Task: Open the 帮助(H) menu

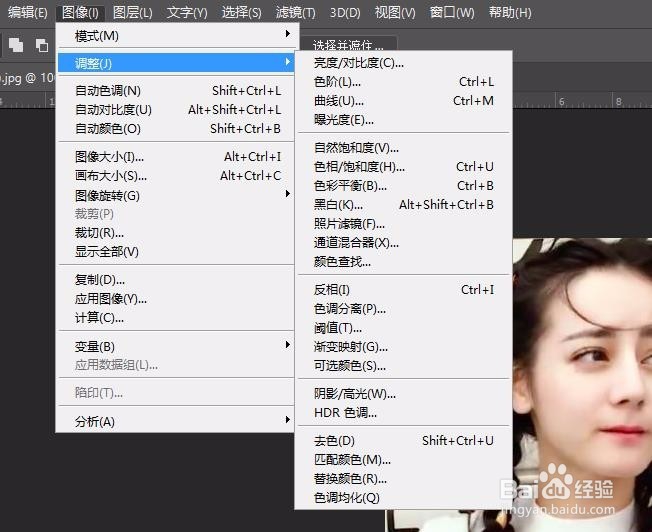Action: point(510,12)
